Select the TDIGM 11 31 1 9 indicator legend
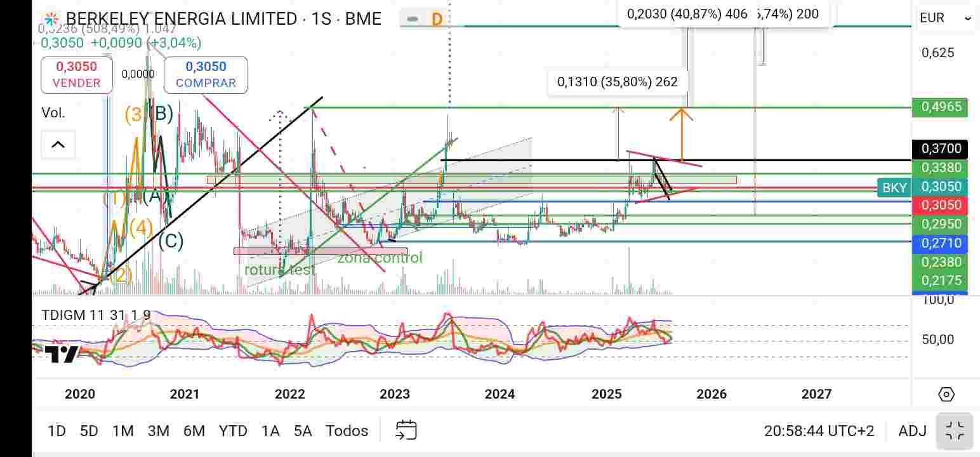 tap(96, 315)
